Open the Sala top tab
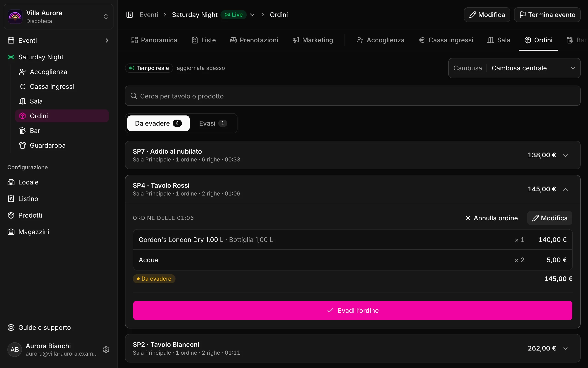The image size is (588, 368). click(499, 40)
